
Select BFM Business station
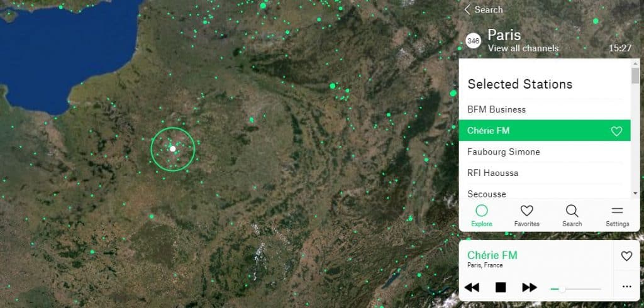pos(545,109)
